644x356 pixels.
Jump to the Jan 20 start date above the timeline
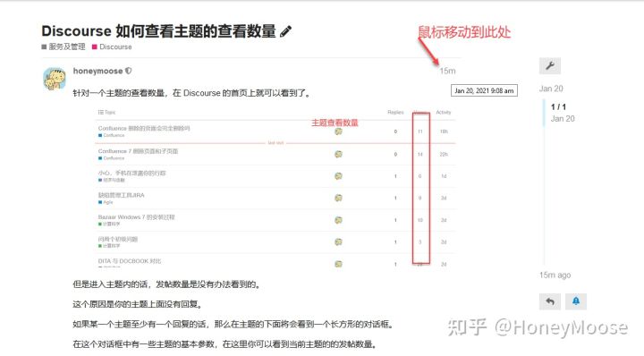pyautogui.click(x=551, y=89)
